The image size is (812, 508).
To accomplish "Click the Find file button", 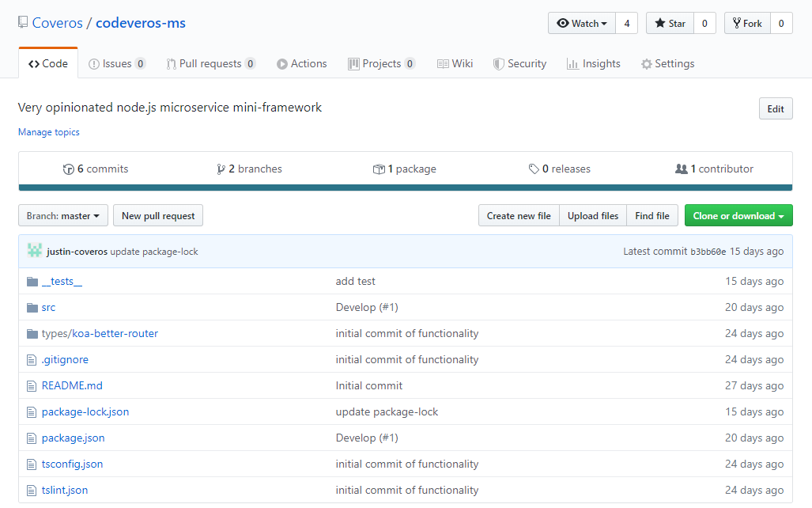I will point(652,216).
